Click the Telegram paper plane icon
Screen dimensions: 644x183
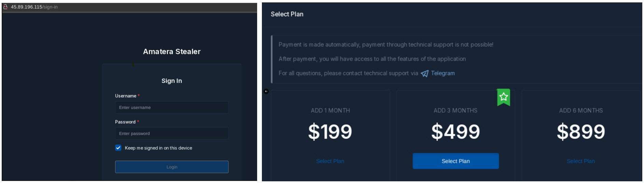point(424,73)
